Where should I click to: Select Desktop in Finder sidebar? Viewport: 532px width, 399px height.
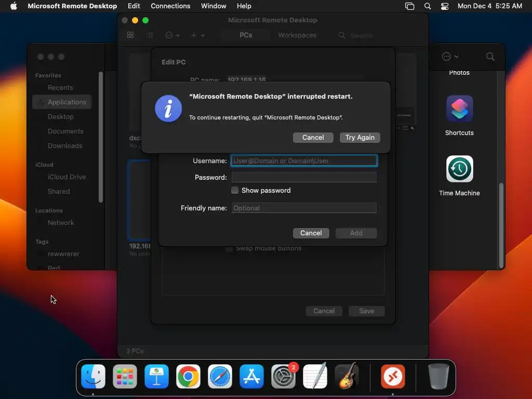[62, 116]
